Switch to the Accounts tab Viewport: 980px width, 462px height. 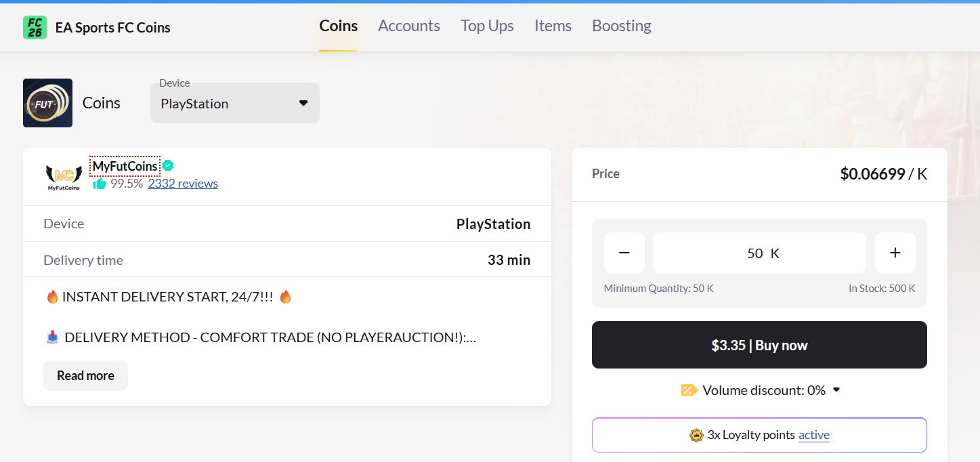[409, 26]
